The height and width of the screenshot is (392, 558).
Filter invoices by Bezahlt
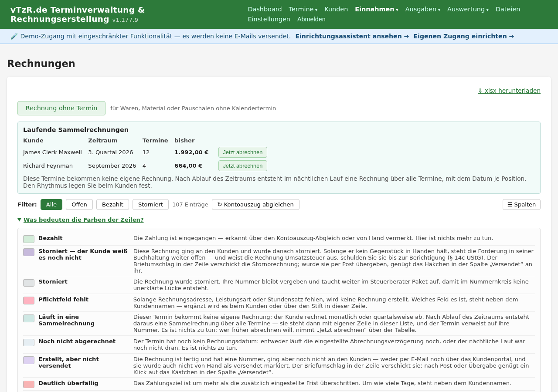[112, 204]
